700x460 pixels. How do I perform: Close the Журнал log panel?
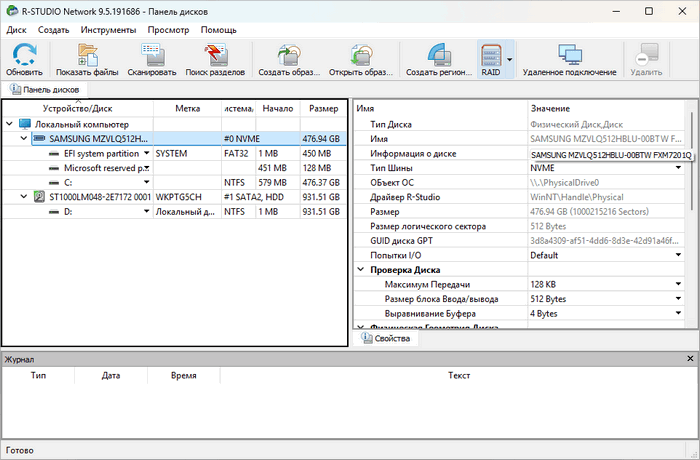coord(692,358)
